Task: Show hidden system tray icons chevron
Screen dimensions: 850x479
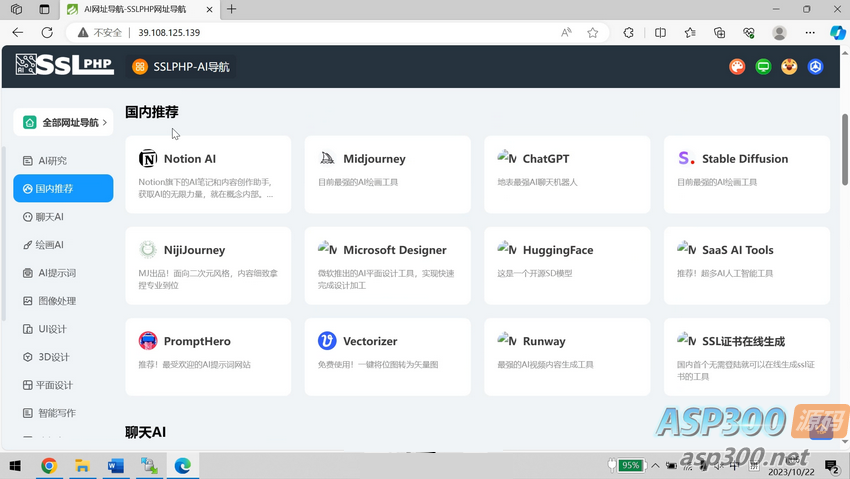Action: tap(654, 466)
